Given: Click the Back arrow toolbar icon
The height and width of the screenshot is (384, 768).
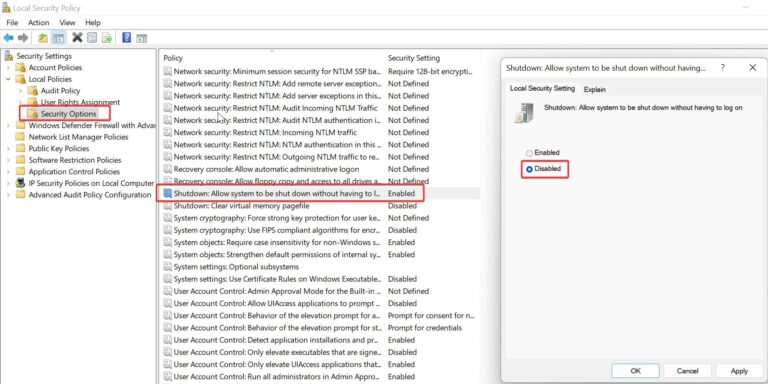Looking at the screenshot, I should tap(8, 38).
